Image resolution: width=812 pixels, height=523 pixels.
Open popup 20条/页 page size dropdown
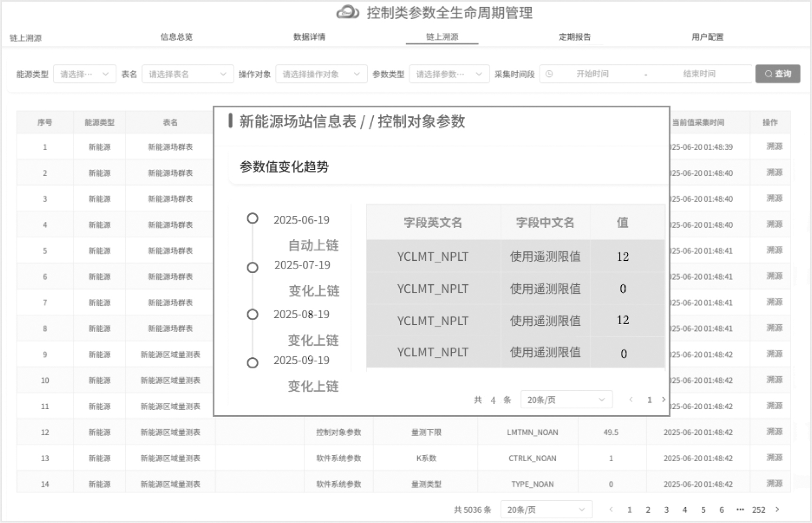pyautogui.click(x=566, y=400)
